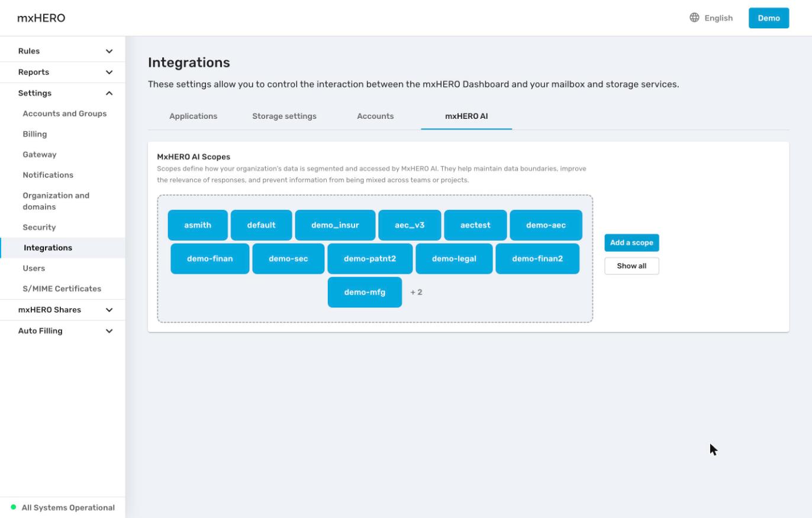Expand the Reports section chevron
Screen dimensions: 812x518
109,72
